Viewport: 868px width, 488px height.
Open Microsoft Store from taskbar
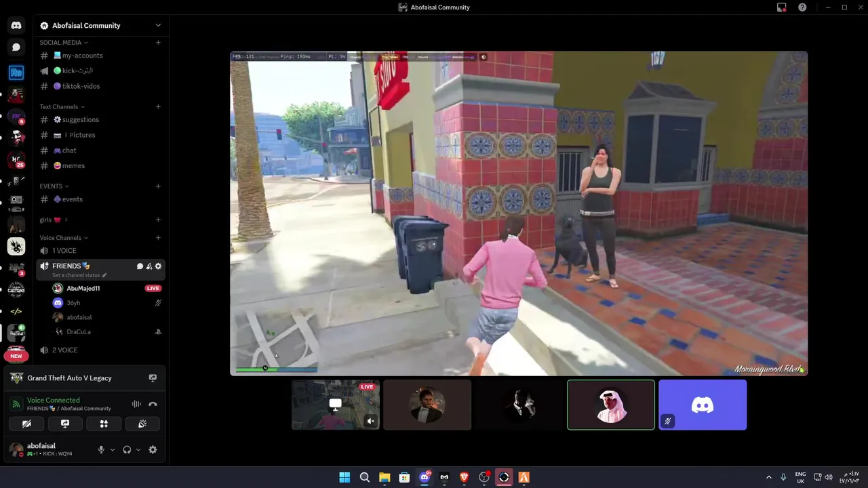(x=404, y=477)
